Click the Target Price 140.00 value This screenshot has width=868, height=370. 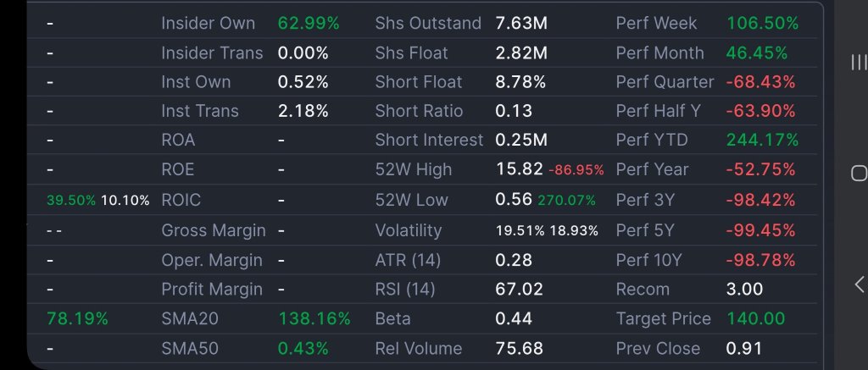click(x=755, y=318)
